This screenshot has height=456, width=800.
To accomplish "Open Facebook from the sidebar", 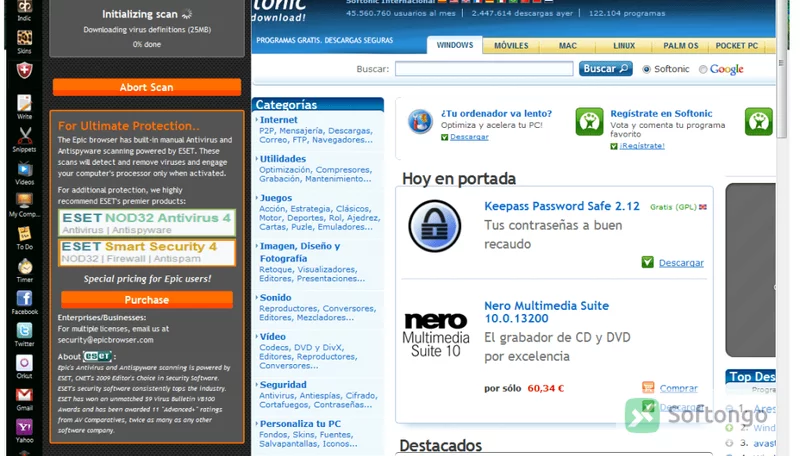I will [x=24, y=303].
